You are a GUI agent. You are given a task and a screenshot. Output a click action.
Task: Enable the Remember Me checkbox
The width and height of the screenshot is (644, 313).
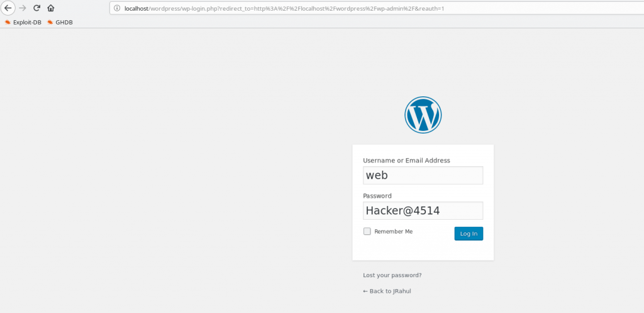pyautogui.click(x=367, y=231)
